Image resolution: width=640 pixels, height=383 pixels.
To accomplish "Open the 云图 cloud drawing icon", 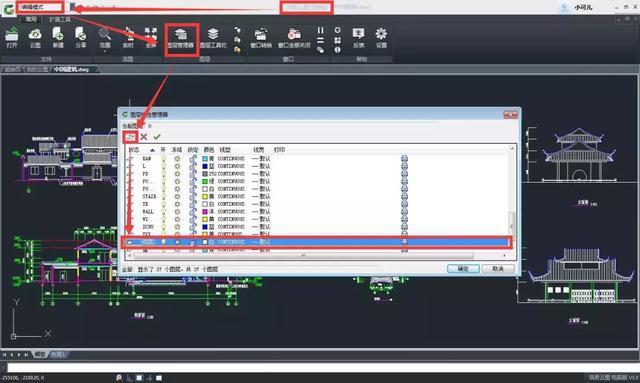I will tap(35, 38).
